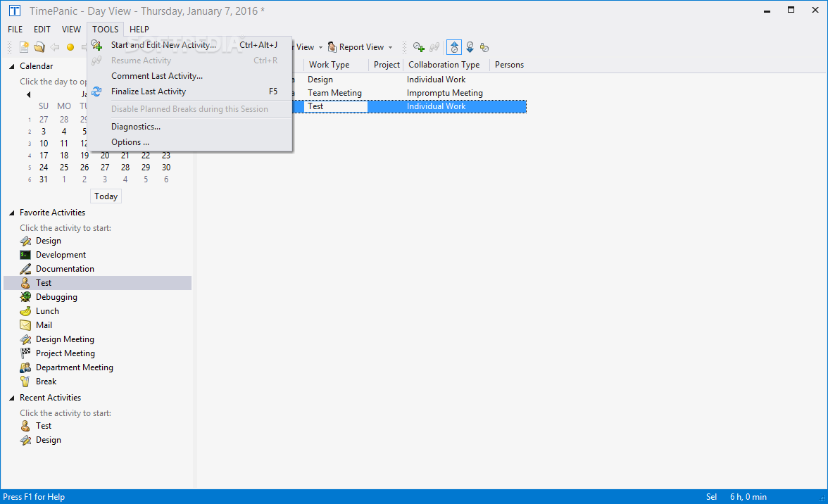Collapse the Calendar section
The width and height of the screenshot is (828, 504).
11,66
